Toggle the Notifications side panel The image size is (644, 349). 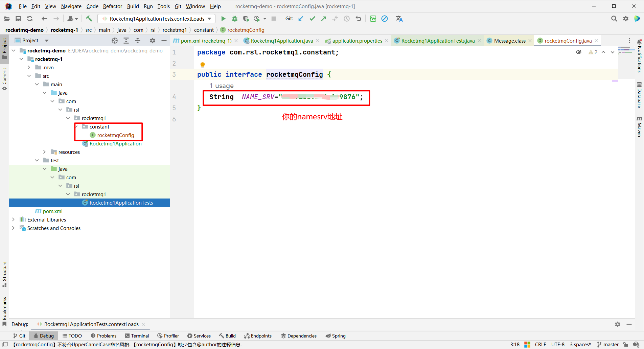tap(639, 56)
